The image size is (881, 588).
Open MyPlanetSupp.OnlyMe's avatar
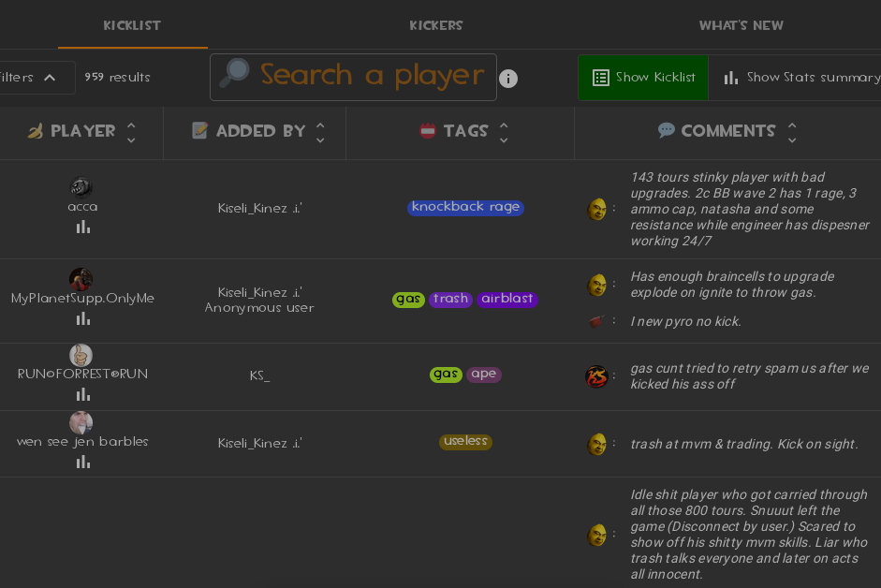(81, 279)
